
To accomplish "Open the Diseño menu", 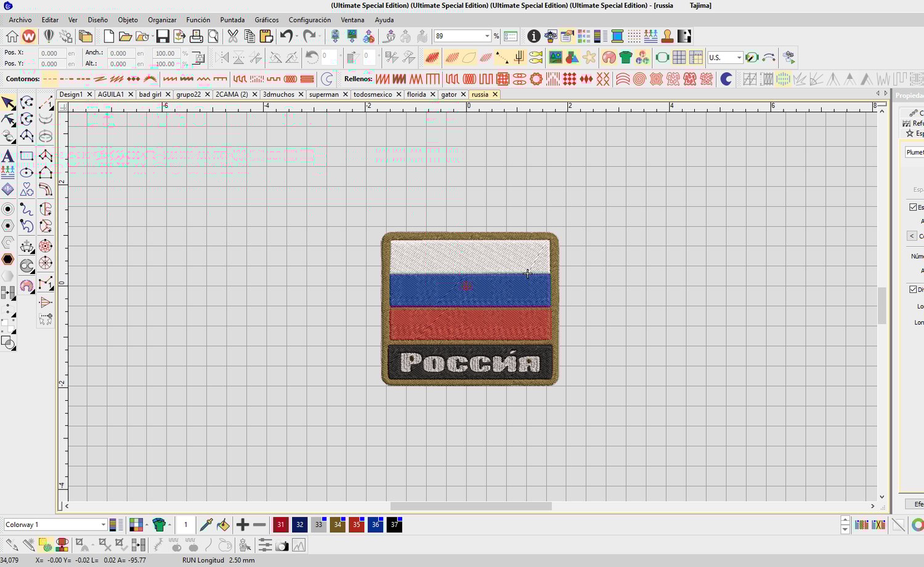I will [x=97, y=20].
